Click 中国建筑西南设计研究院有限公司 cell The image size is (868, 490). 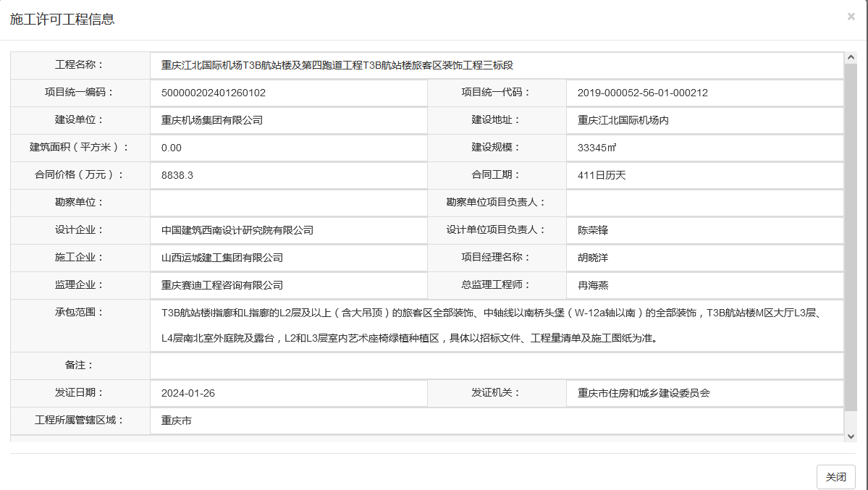288,230
